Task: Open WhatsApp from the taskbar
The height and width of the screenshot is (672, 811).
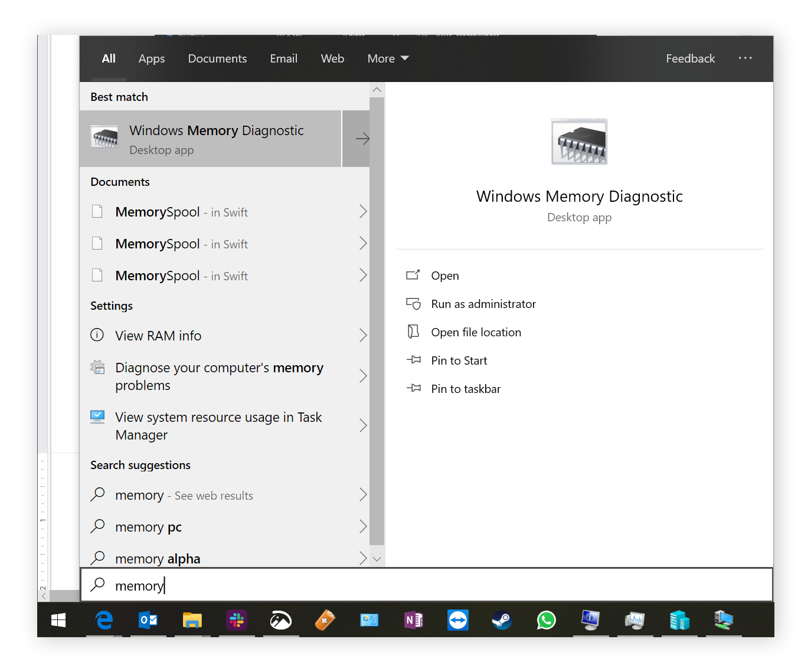Action: pos(546,620)
